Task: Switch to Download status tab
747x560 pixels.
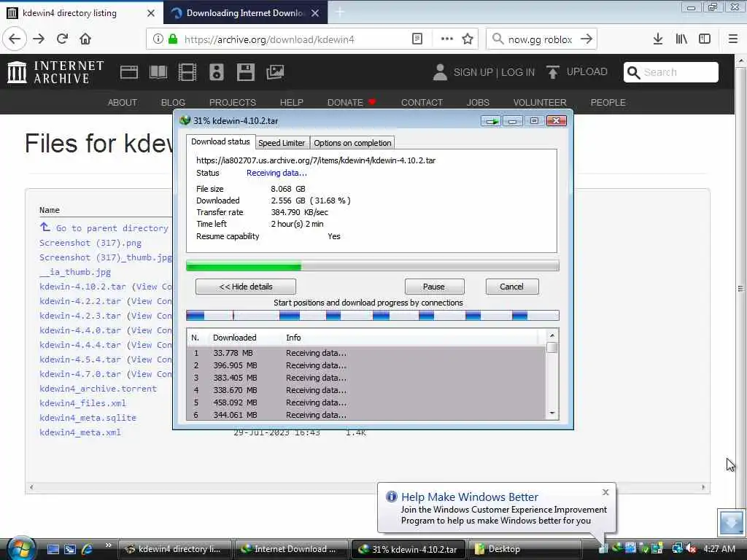Action: (220, 141)
